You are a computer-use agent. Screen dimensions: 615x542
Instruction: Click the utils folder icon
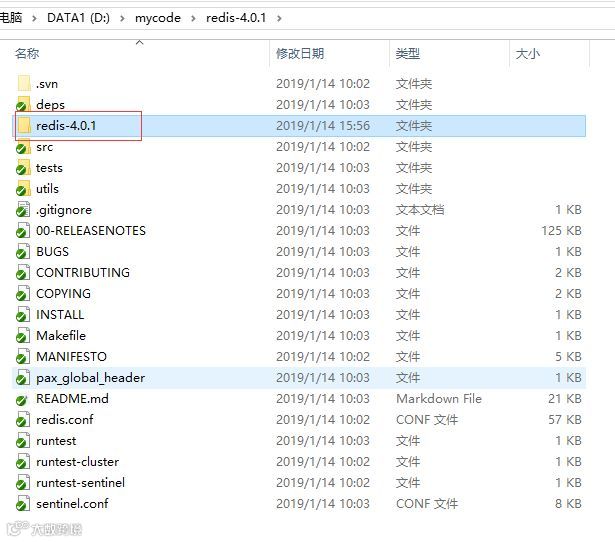(23, 189)
